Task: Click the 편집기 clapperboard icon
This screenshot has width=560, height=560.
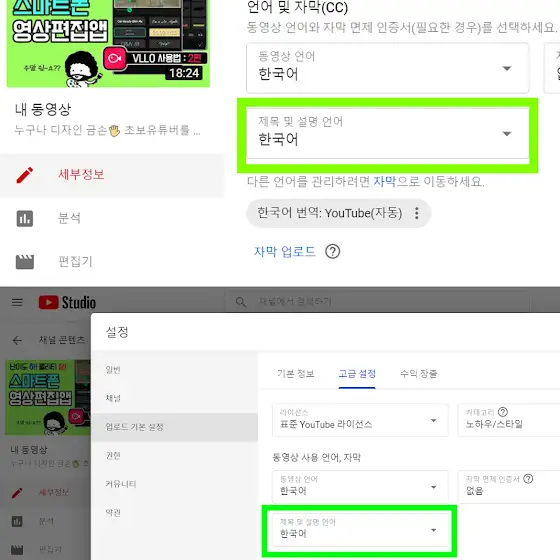Action: coord(25,262)
